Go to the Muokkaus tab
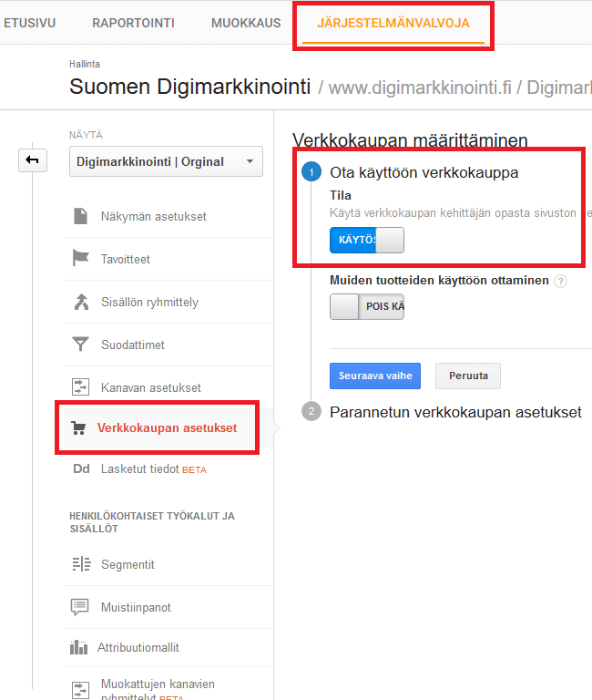The height and width of the screenshot is (700, 592). [x=246, y=23]
